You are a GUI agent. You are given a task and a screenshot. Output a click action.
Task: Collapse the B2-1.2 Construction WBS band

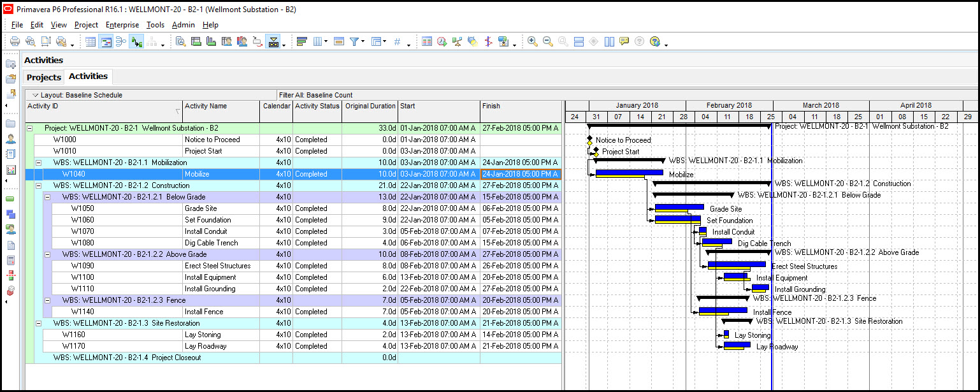point(38,185)
